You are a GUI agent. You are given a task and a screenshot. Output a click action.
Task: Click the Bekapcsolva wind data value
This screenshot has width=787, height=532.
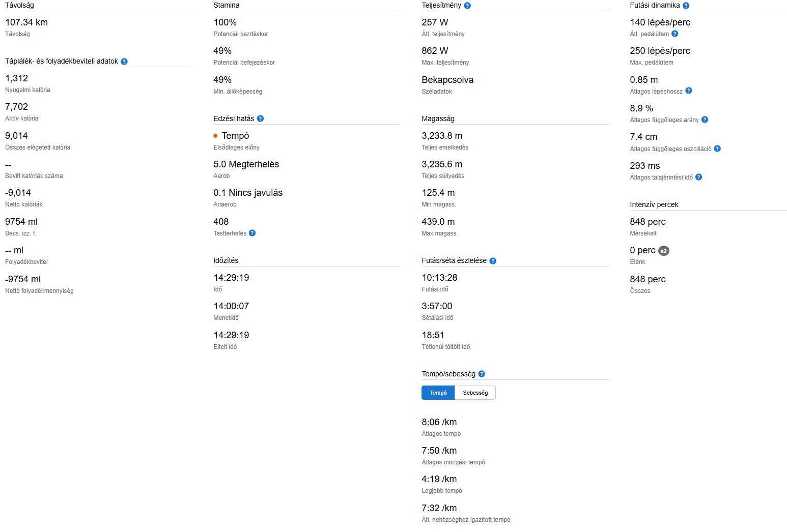pos(447,80)
